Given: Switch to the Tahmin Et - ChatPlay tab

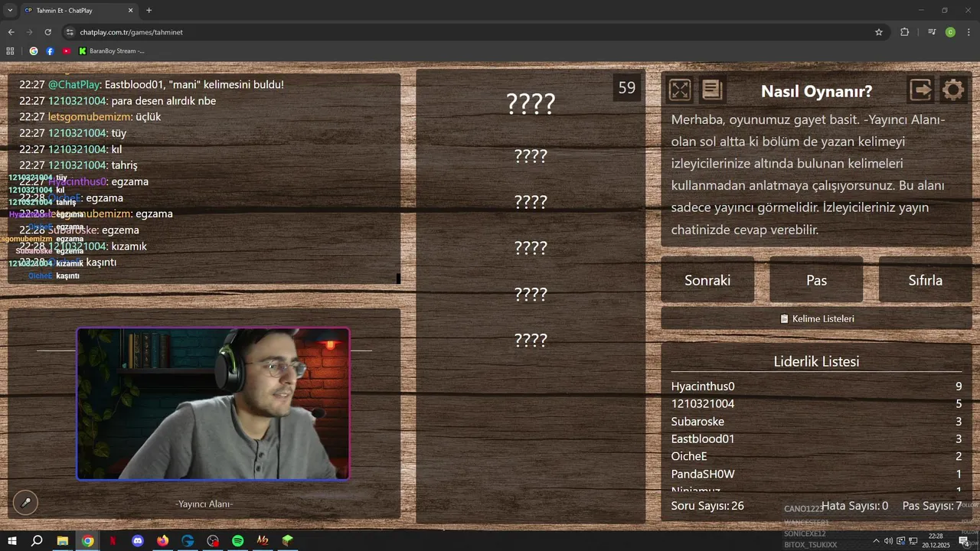Looking at the screenshot, I should (x=79, y=11).
